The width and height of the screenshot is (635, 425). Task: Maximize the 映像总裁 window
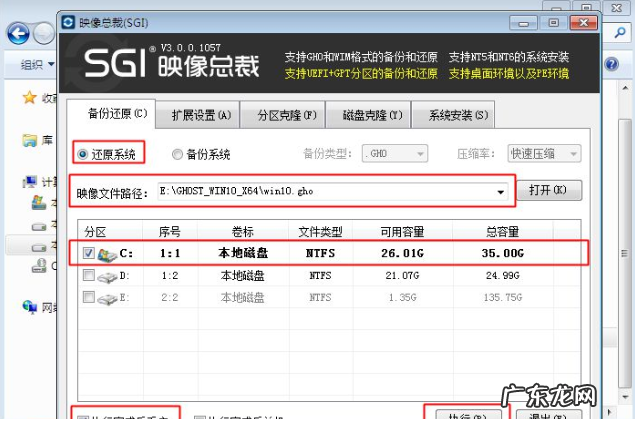point(553,23)
